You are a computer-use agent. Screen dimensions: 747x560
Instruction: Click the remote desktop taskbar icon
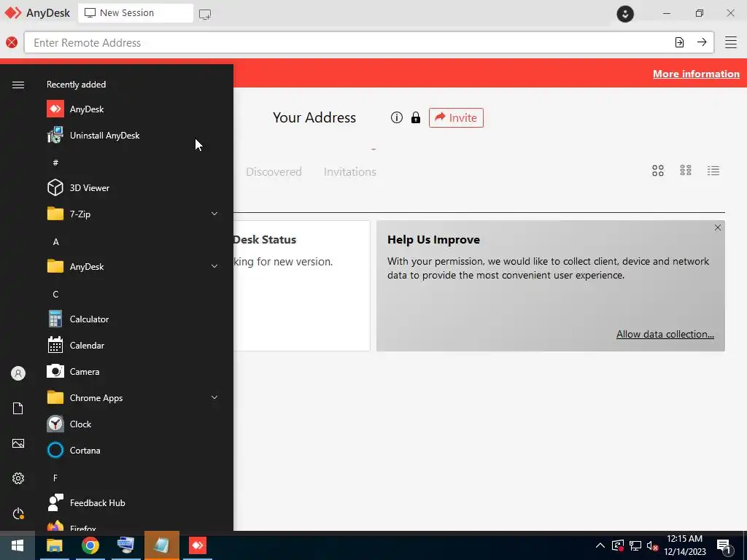(x=125, y=545)
